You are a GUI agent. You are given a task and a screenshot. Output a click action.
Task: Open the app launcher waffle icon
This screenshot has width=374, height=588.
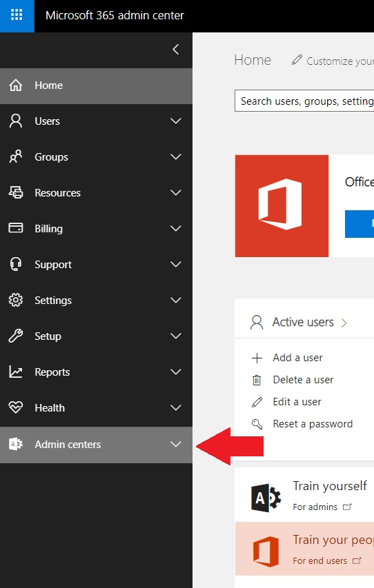(x=17, y=15)
